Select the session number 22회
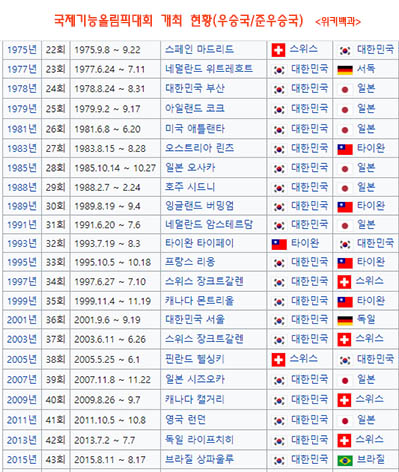The image size is (399, 472). (55, 50)
